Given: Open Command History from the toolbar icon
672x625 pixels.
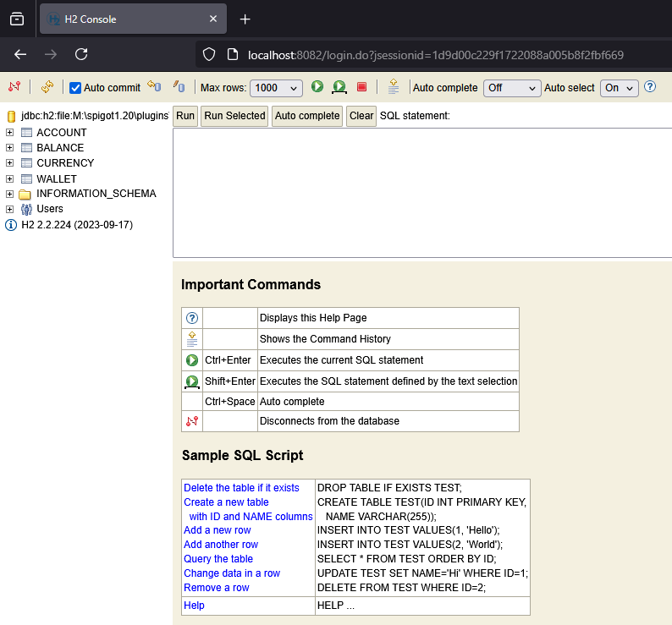Looking at the screenshot, I should (x=394, y=86).
